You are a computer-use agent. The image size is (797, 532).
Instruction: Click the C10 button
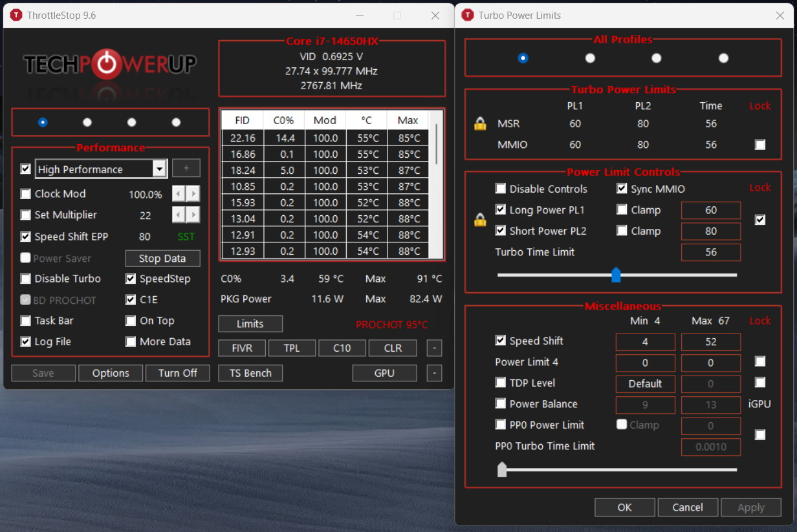click(342, 348)
